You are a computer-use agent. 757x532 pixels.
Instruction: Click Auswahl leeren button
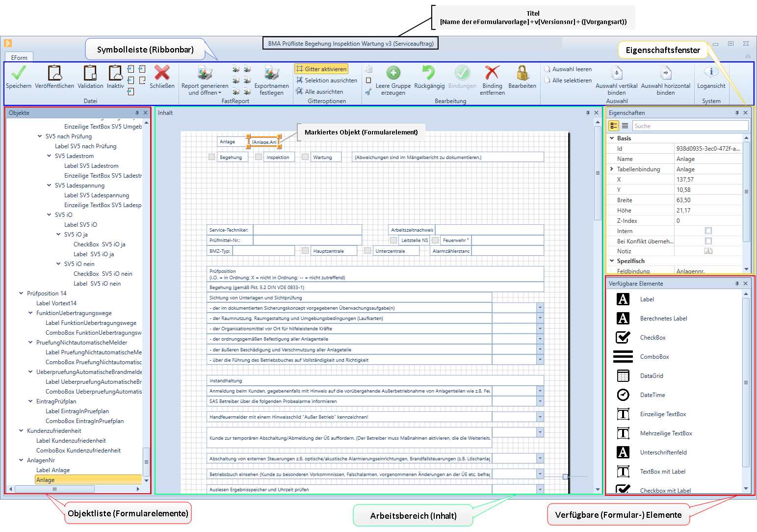571,69
